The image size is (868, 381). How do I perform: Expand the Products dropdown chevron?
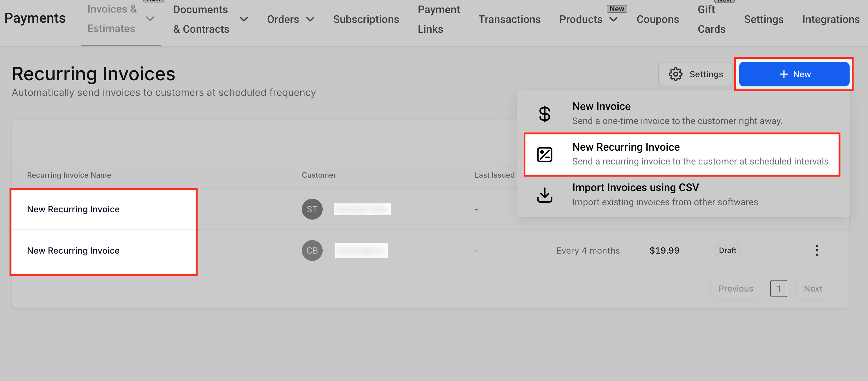(614, 19)
